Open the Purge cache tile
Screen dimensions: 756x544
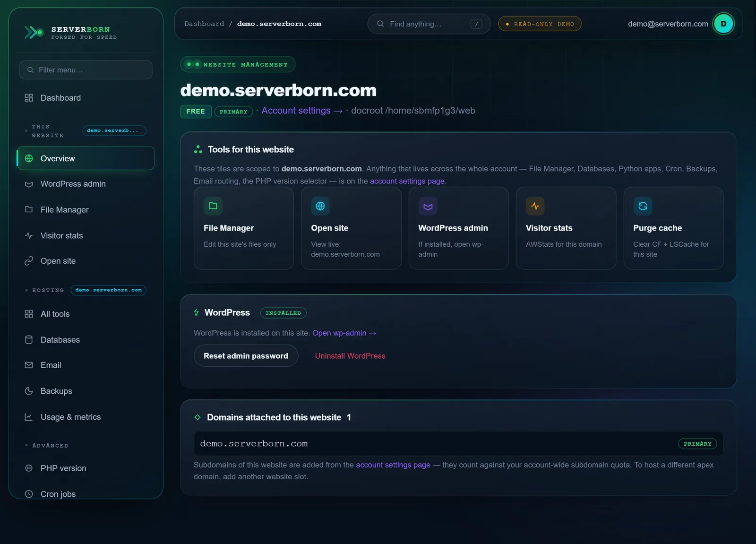click(x=673, y=228)
